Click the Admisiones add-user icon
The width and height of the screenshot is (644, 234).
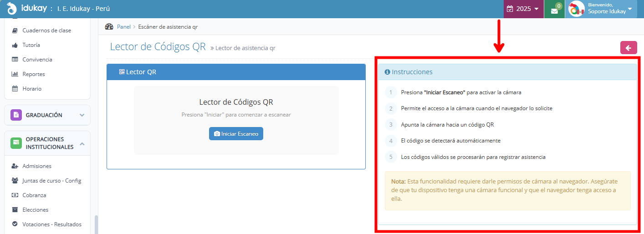tap(15, 166)
